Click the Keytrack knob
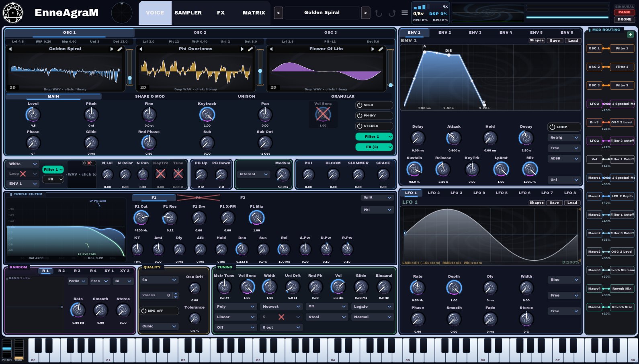The width and height of the screenshot is (639, 364). [207, 115]
